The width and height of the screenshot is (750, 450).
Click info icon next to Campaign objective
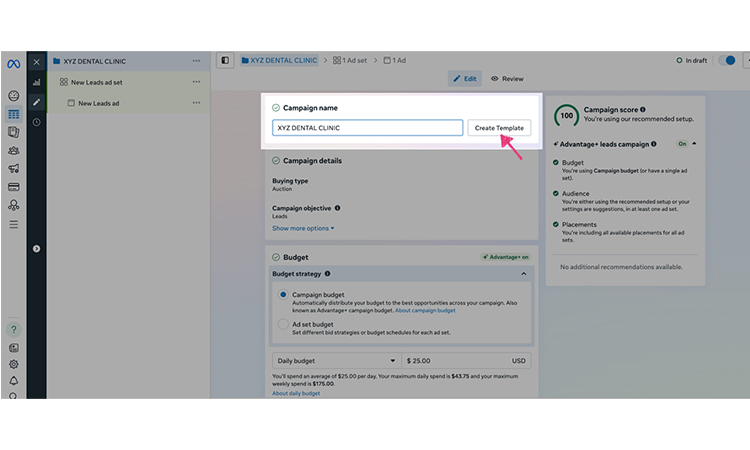338,208
